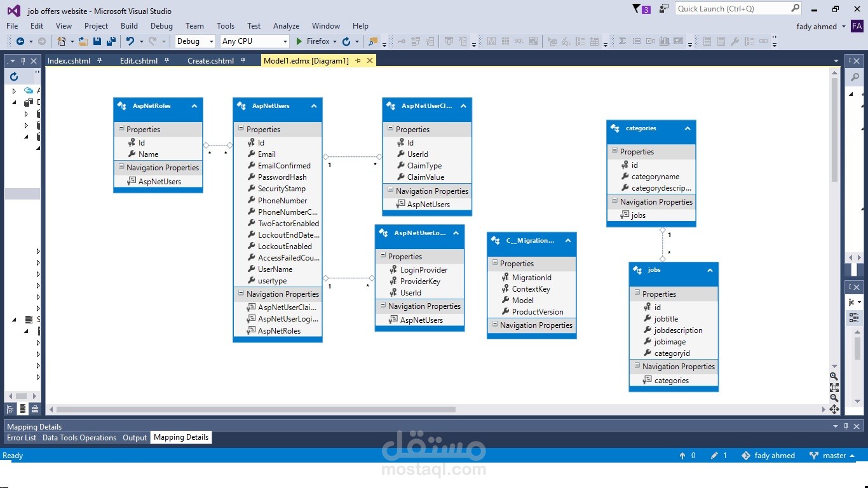Click the Undo arrow icon
This screenshot has width=868, height=488.
130,41
